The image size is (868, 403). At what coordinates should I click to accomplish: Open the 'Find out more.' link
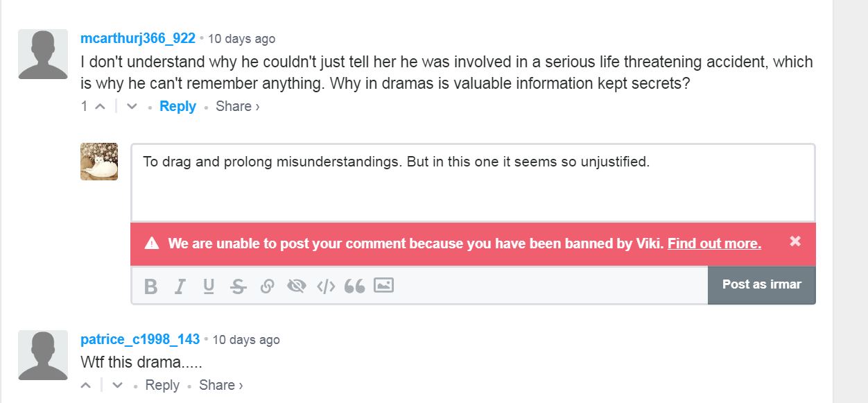714,243
